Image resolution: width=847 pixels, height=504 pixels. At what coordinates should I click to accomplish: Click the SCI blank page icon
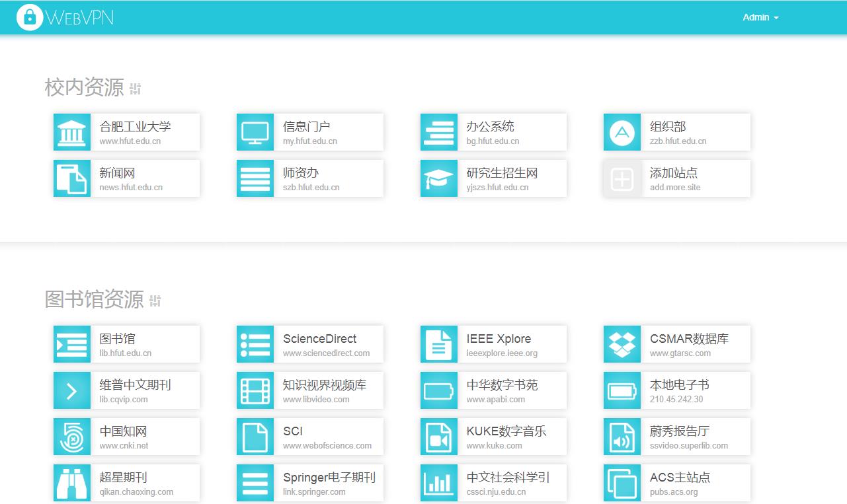pos(255,437)
